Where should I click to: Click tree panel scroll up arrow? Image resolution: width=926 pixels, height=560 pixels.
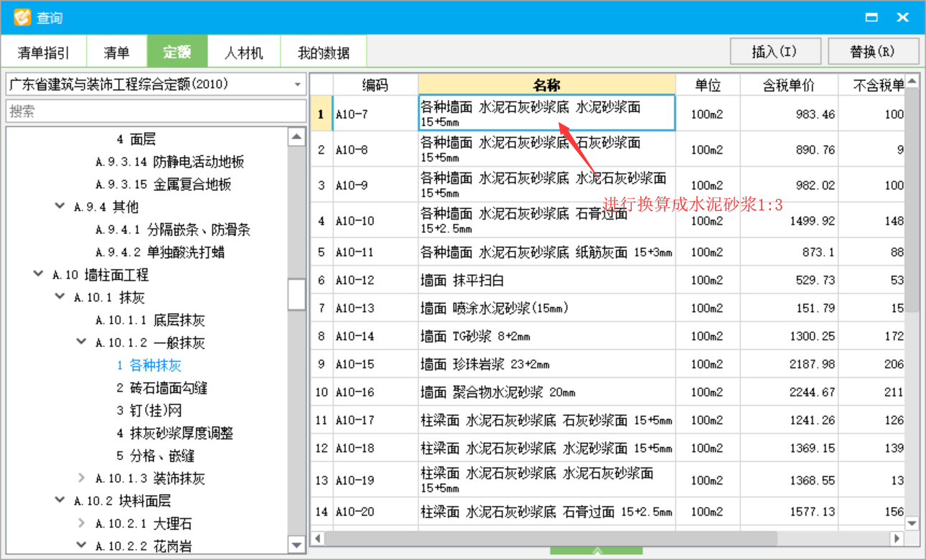click(297, 137)
